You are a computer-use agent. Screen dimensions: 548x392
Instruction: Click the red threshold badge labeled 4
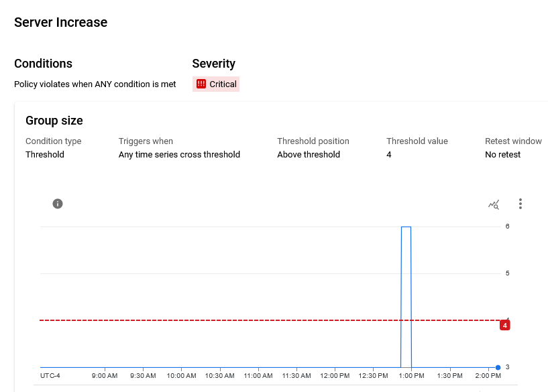click(505, 325)
